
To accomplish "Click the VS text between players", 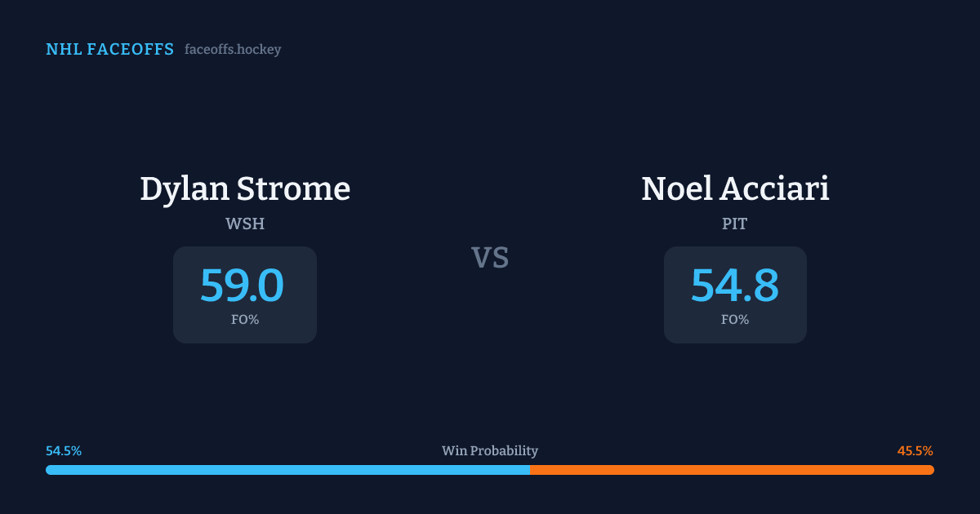I will click(x=490, y=258).
